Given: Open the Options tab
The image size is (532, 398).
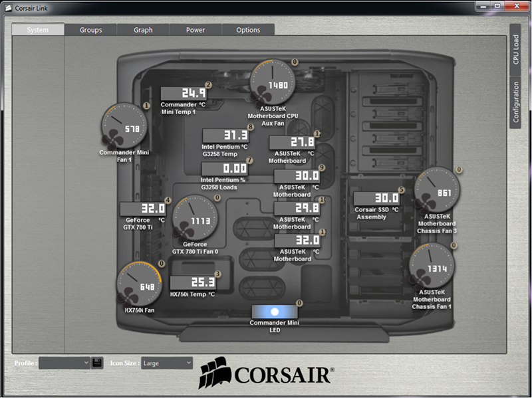Looking at the screenshot, I should (x=248, y=30).
